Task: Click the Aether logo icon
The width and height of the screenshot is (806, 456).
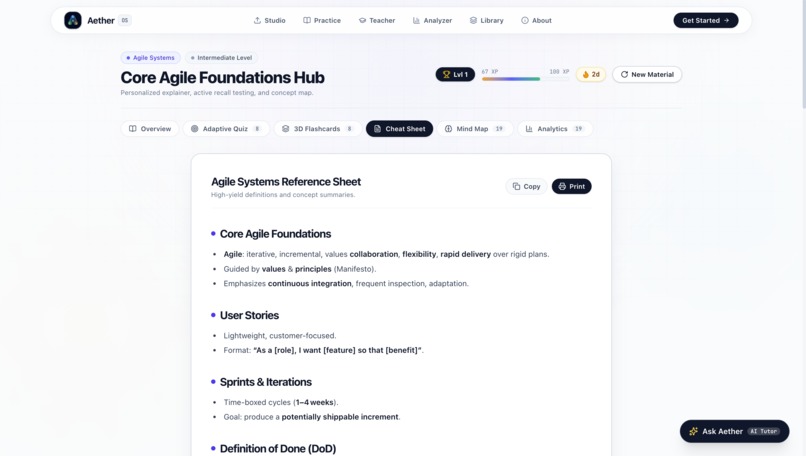Action: (x=72, y=21)
